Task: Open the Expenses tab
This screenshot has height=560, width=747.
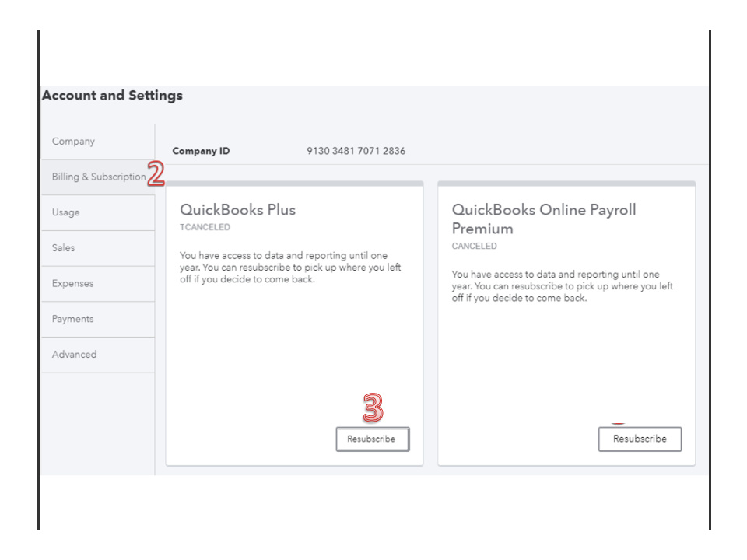Action: 73,284
